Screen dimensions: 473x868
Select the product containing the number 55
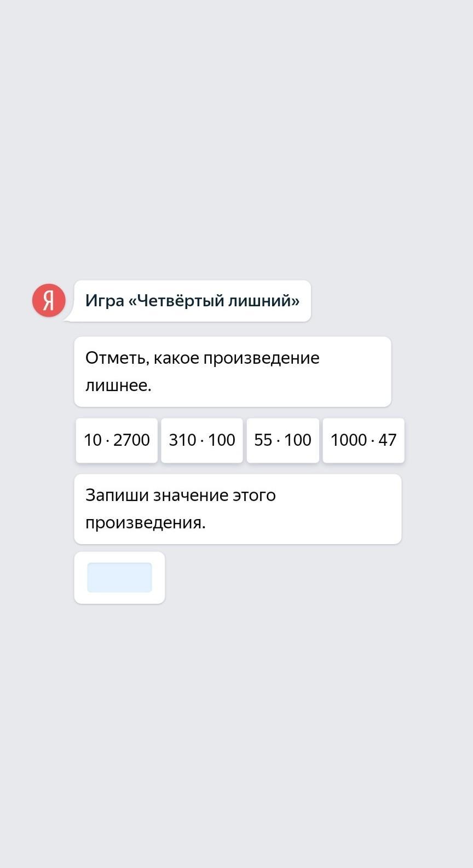tap(282, 440)
